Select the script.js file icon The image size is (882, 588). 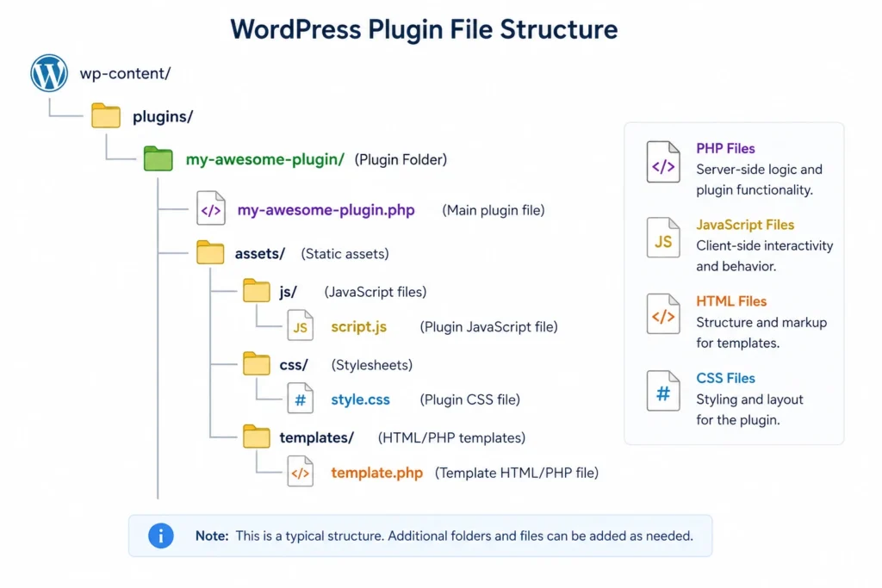(301, 325)
